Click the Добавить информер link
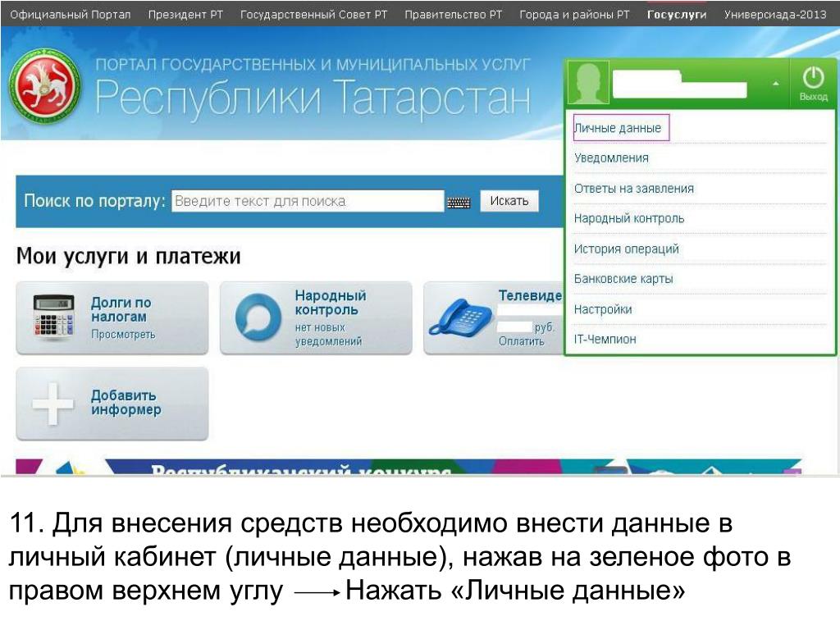Image resolution: width=840 pixels, height=630 pixels. point(126,402)
